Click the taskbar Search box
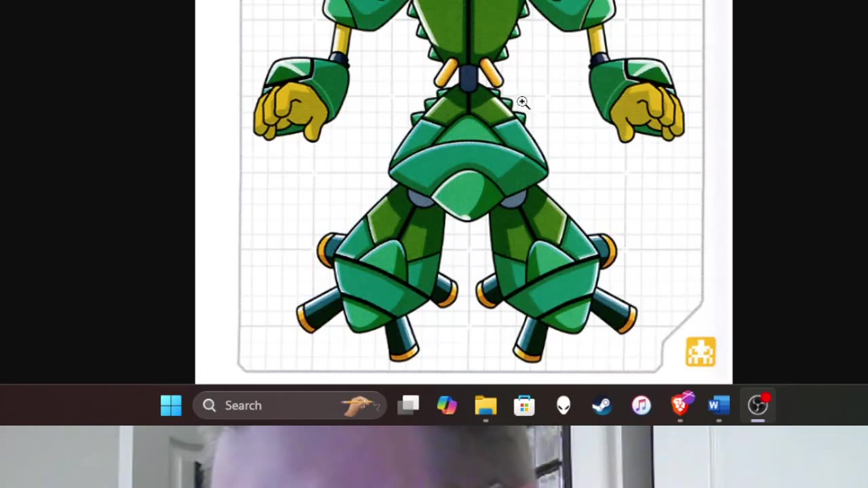 tap(290, 405)
